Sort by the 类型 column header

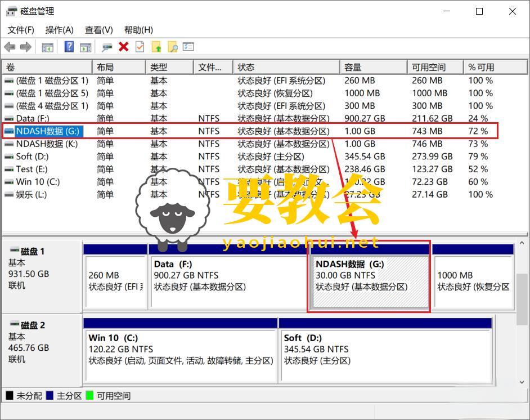[x=169, y=68]
